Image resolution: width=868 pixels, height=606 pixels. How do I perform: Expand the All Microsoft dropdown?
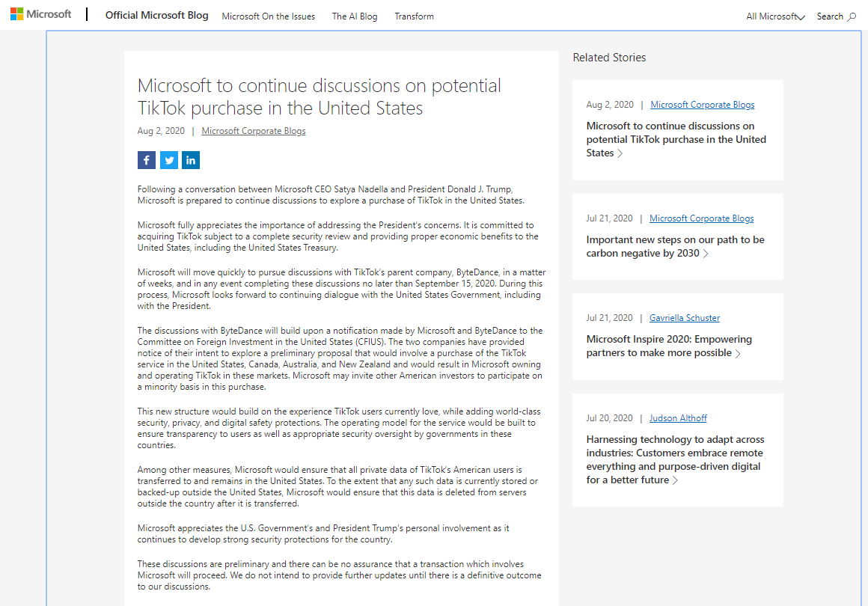pyautogui.click(x=775, y=16)
